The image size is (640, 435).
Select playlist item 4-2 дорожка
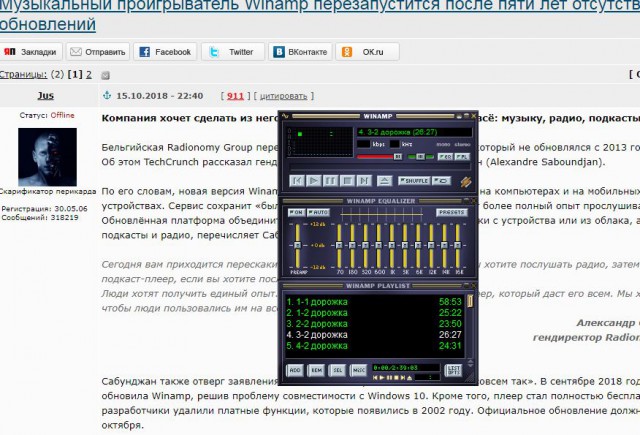pyautogui.click(x=374, y=346)
